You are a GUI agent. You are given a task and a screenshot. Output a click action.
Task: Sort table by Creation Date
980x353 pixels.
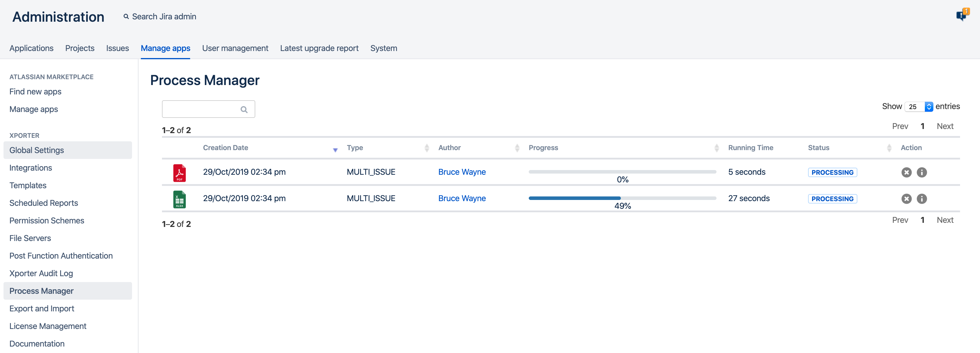225,148
